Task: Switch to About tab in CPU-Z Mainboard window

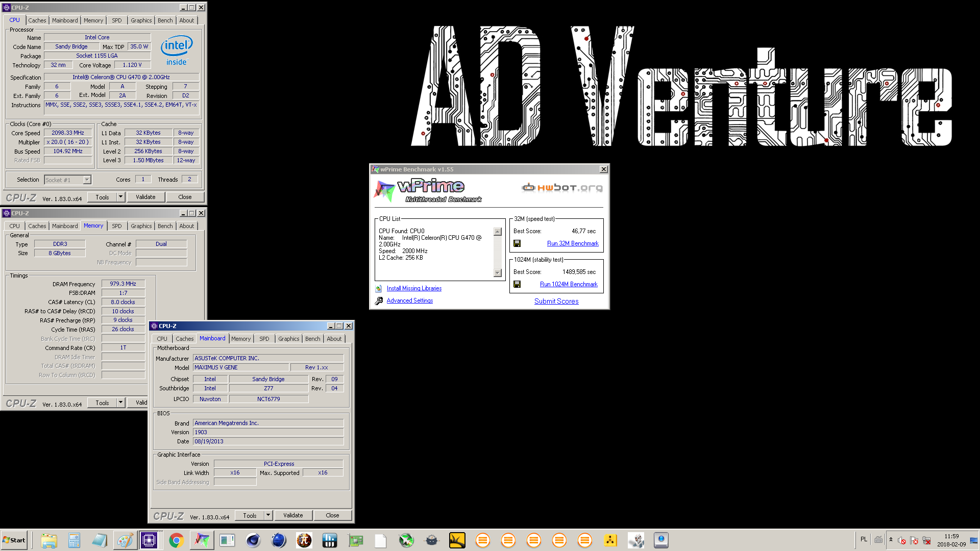Action: (334, 339)
